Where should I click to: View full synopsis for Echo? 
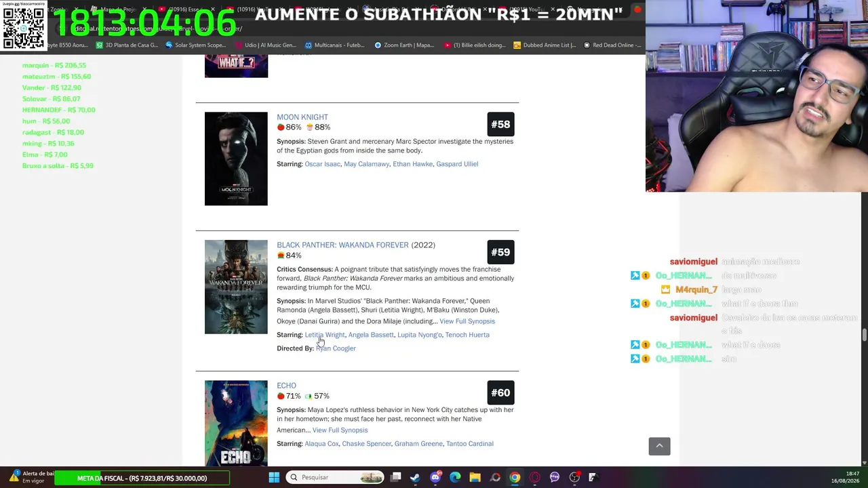coord(340,430)
